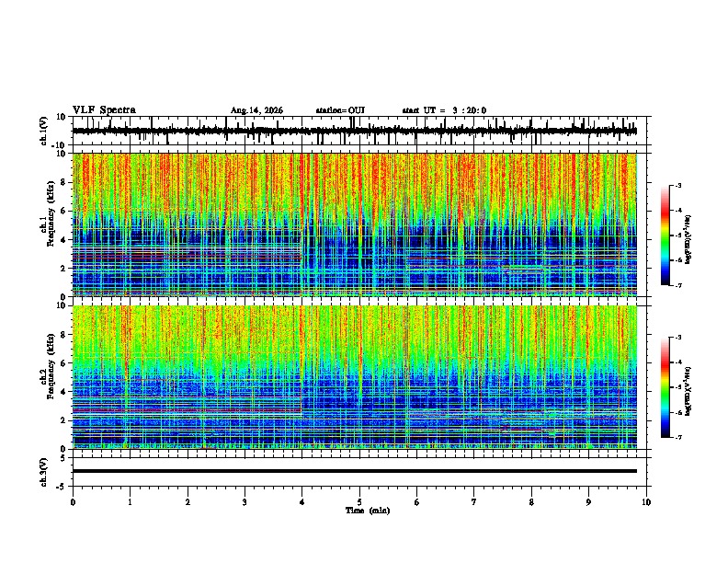Click the ch.2 spectrogram colorbar
Viewport: 728px width, 563px height.
pos(665,387)
